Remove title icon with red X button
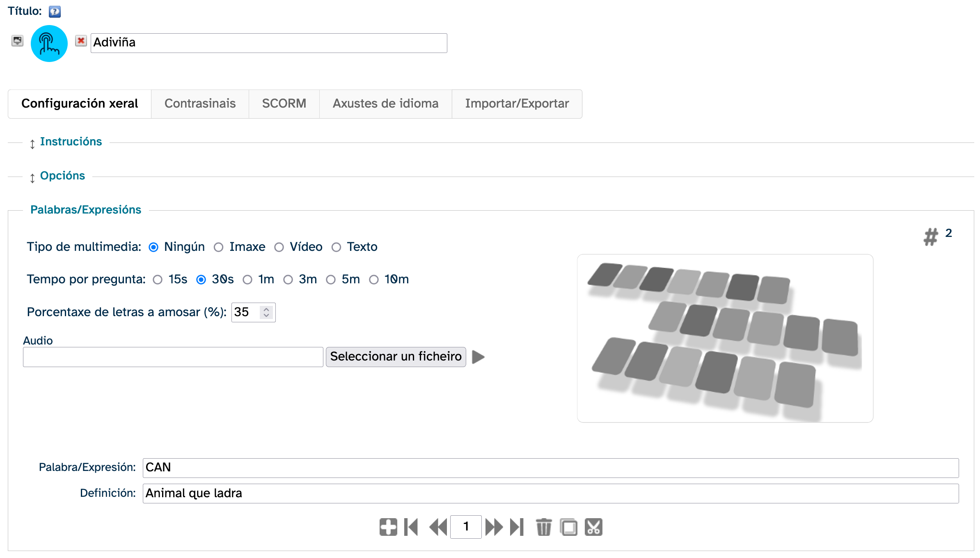The width and height of the screenshot is (980, 558). [81, 41]
